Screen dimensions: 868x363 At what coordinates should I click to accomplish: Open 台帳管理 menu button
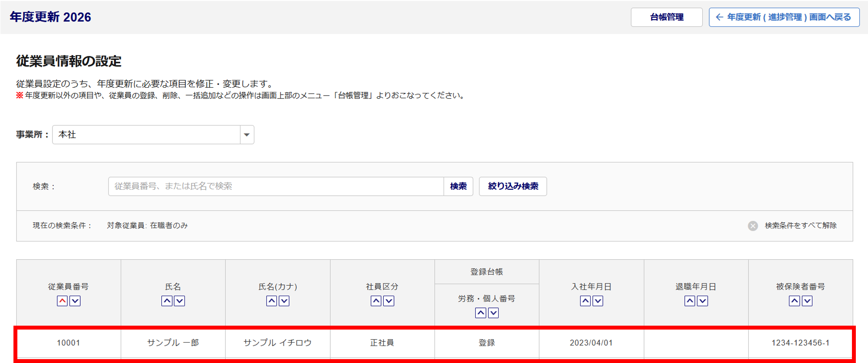tap(666, 17)
